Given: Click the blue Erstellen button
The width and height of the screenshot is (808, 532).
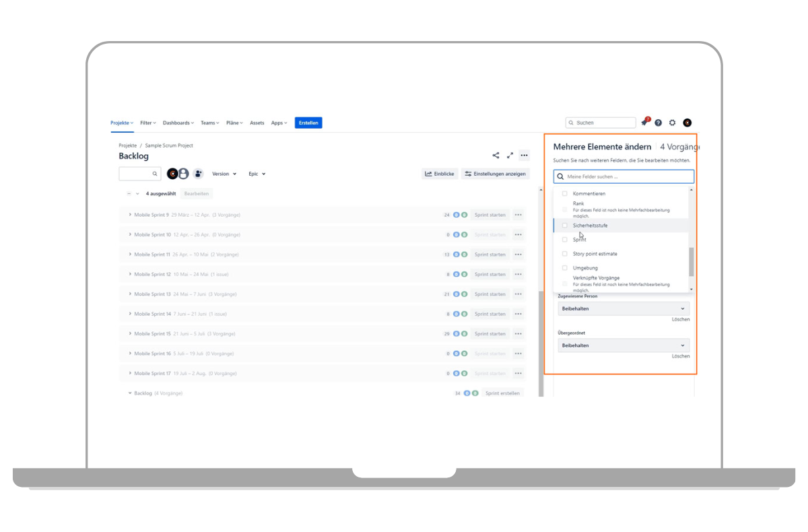Looking at the screenshot, I should [x=308, y=123].
